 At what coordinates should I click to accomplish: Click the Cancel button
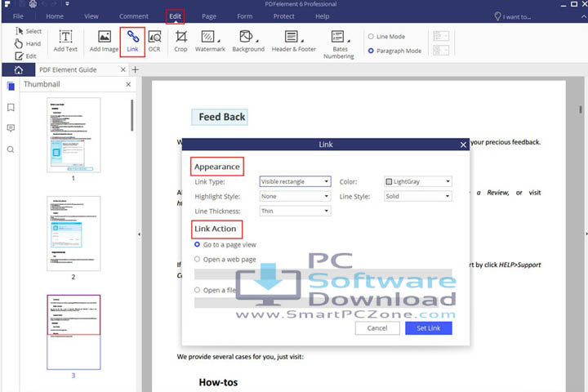click(x=377, y=328)
